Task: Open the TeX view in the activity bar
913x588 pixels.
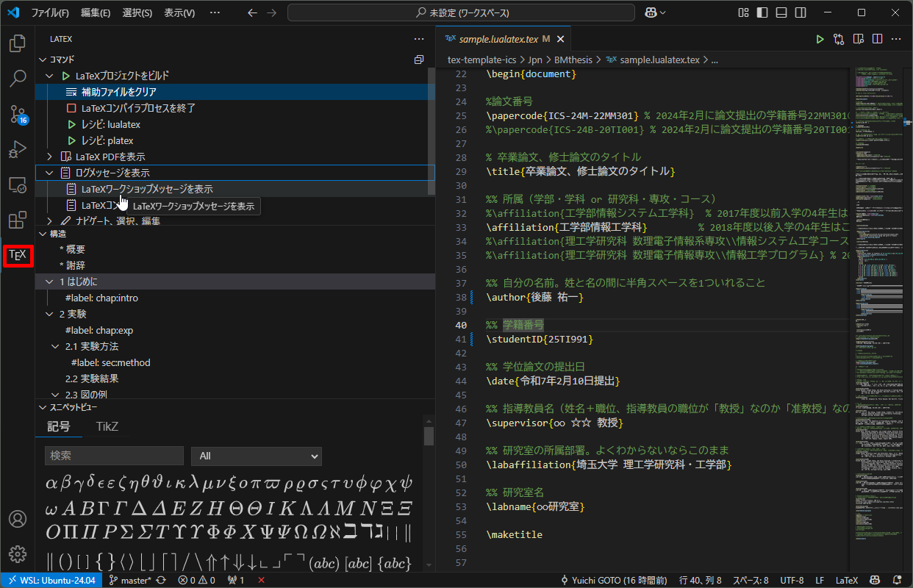Action: [x=18, y=255]
